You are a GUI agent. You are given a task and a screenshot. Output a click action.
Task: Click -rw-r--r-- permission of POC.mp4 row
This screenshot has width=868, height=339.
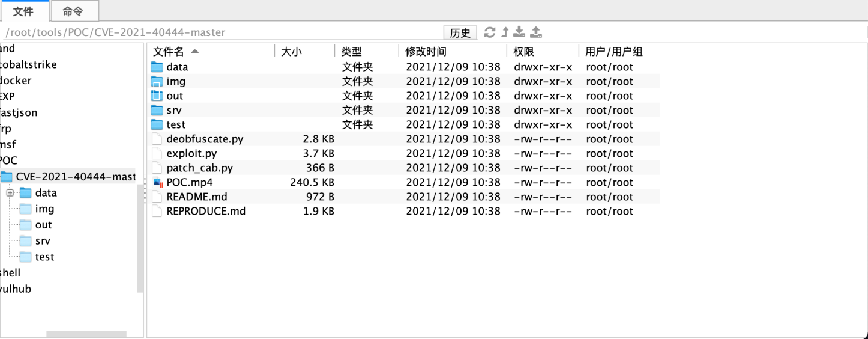(543, 182)
